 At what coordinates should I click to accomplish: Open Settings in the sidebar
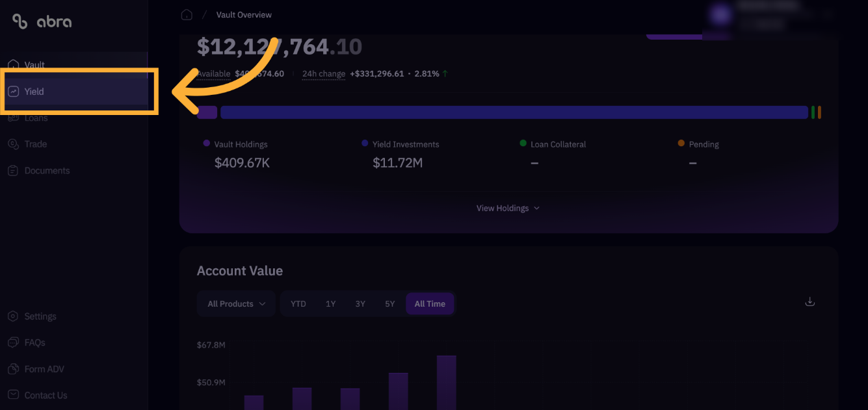pos(73,316)
